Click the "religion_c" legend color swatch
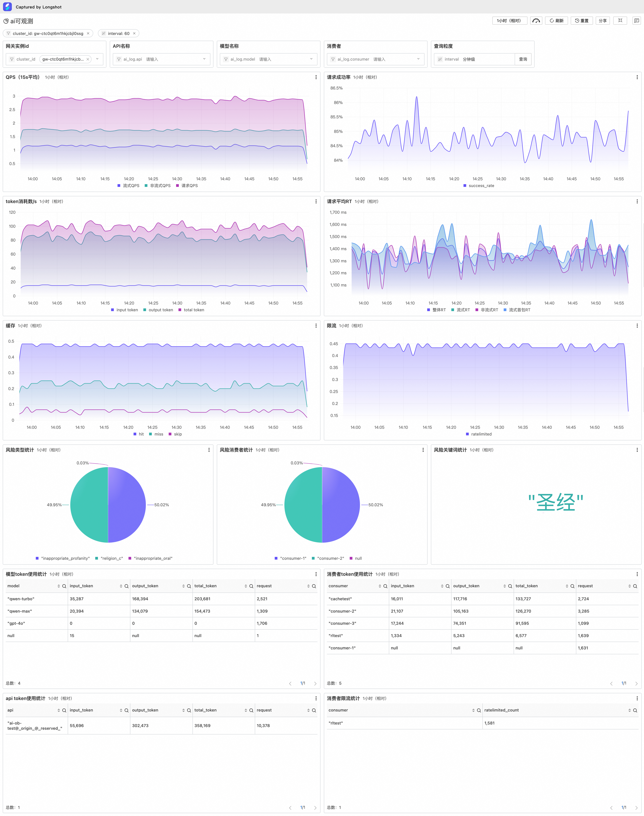The height and width of the screenshot is (816, 644). click(x=97, y=559)
